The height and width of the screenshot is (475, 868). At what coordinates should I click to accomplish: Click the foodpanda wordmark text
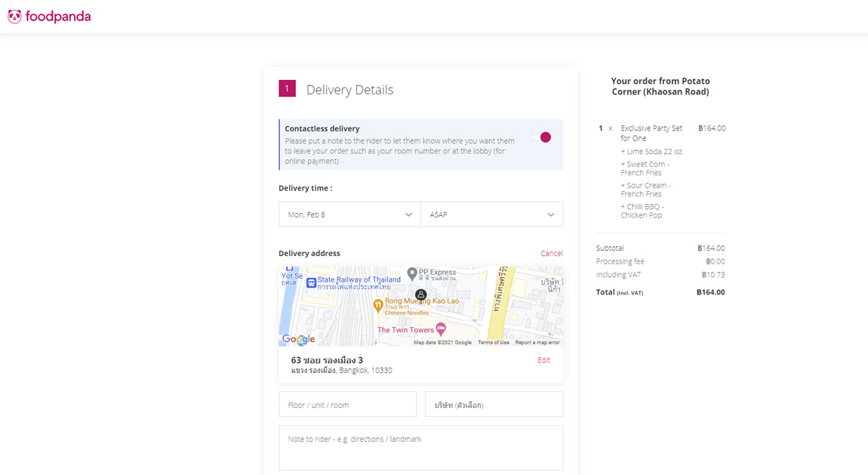(x=58, y=17)
